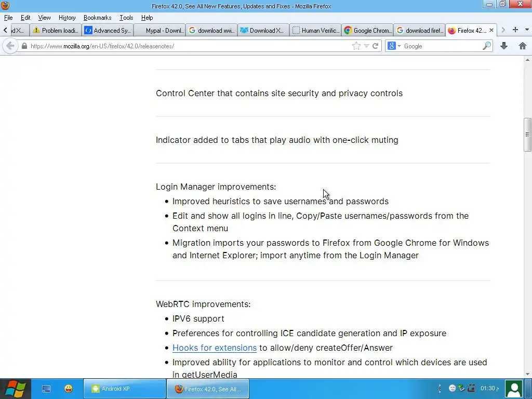532x399 pixels.
Task: Open a new tab with plus button
Action: pyautogui.click(x=515, y=30)
